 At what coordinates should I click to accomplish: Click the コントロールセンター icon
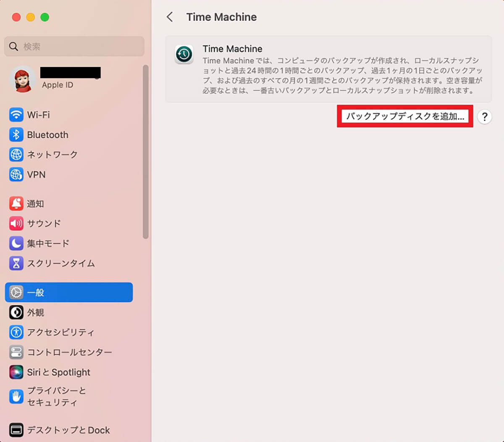click(16, 352)
